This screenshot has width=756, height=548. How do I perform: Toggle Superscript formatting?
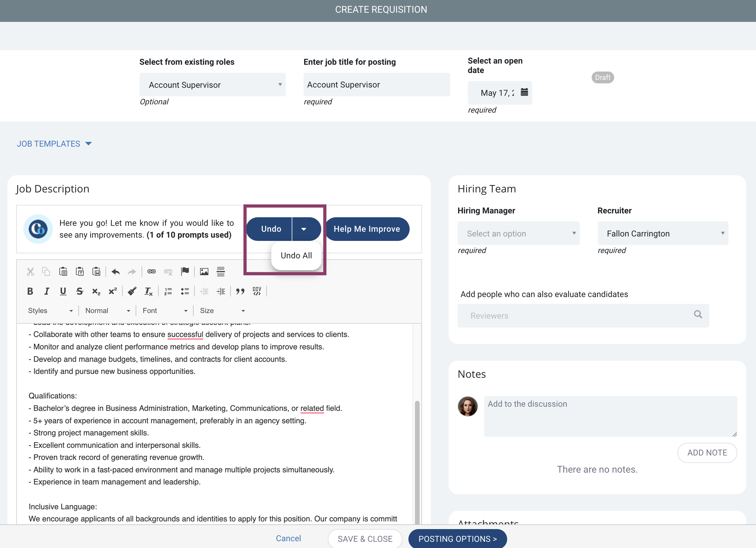113,291
